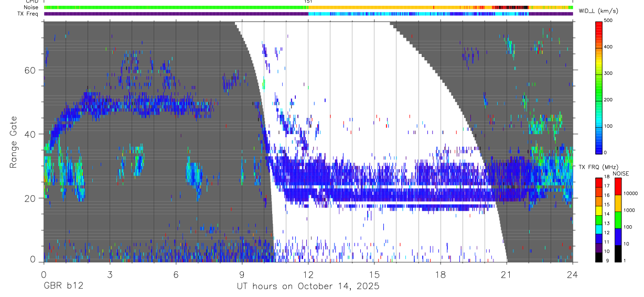Click the 14 tick on TX FRQ legend
The width and height of the screenshot is (644, 297).
(607, 214)
